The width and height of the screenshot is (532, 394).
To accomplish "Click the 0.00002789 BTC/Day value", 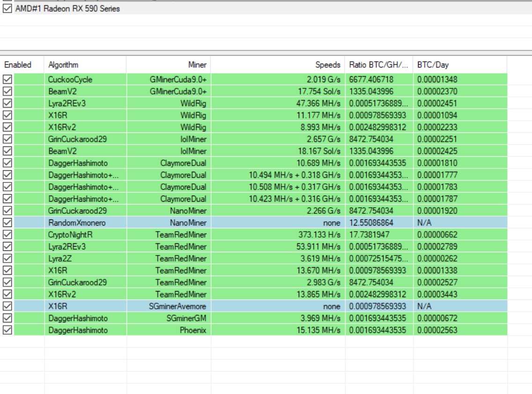I will pos(437,247).
